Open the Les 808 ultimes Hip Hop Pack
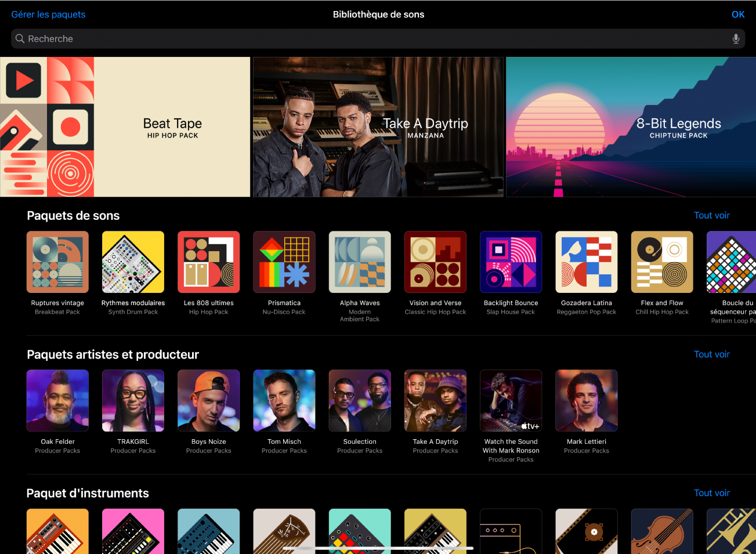756x554 pixels. [x=209, y=262]
